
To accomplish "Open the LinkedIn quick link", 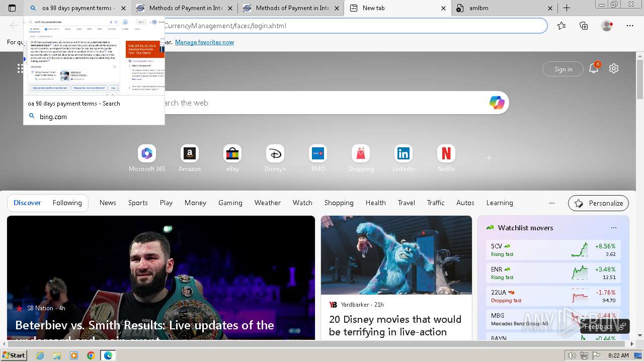I will [404, 158].
